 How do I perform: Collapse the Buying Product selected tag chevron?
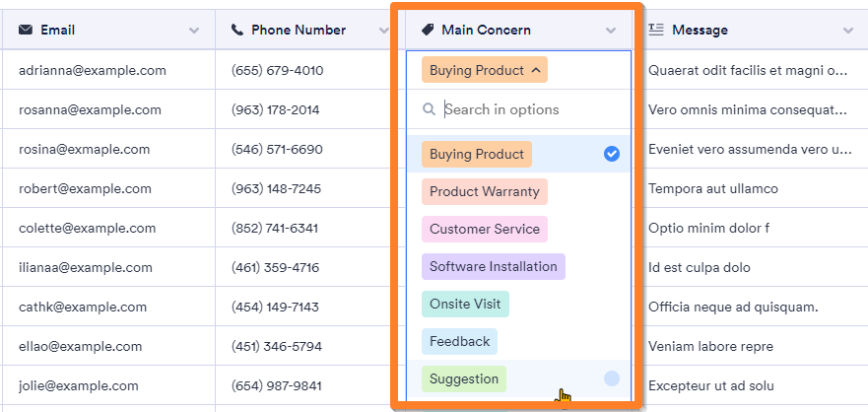pos(535,70)
